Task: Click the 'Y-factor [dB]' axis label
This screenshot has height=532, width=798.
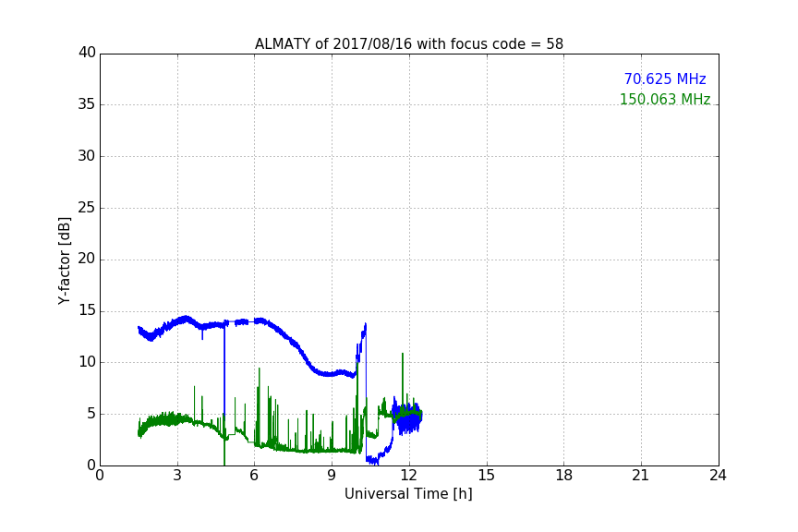Action: [x=65, y=260]
